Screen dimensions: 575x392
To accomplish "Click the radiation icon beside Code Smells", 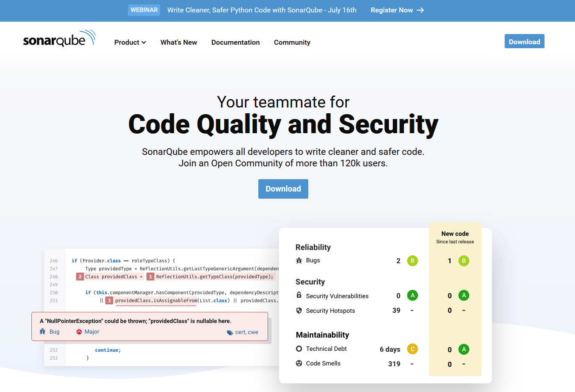I will pyautogui.click(x=299, y=363).
